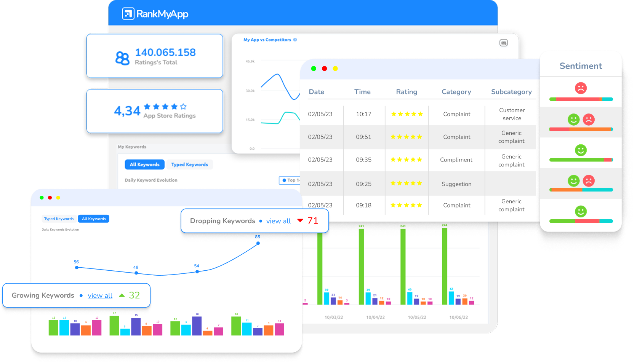Toggle the Typed Keywords filter in the lower panel
This screenshot has width=637, height=364.
pyautogui.click(x=59, y=219)
